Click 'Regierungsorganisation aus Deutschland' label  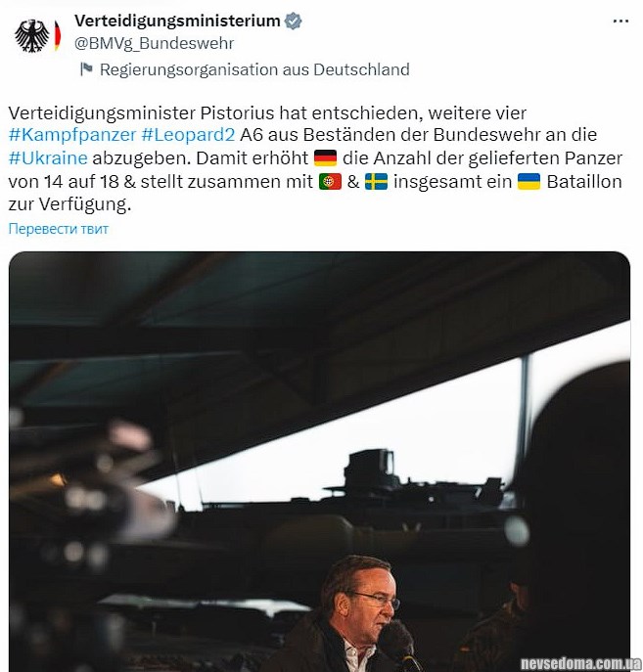[254, 69]
